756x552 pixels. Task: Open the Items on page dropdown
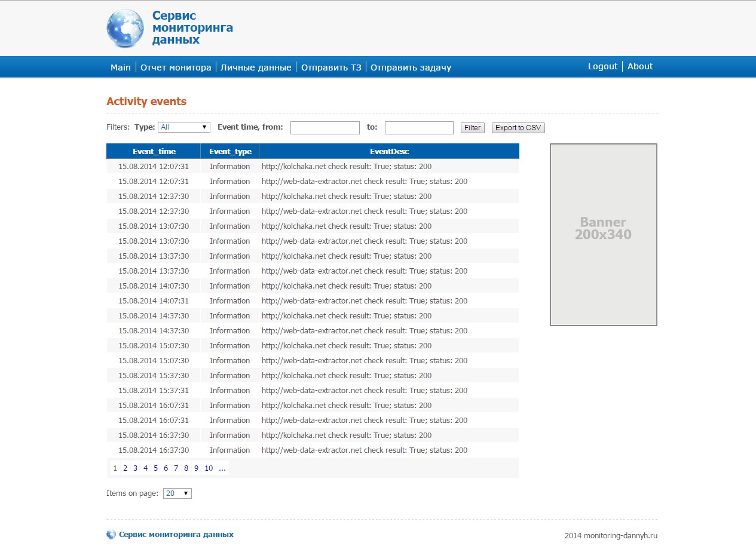point(177,493)
